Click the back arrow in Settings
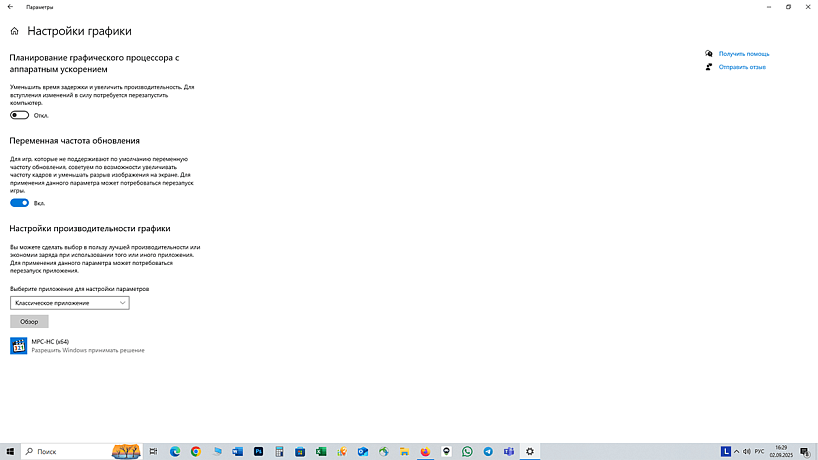This screenshot has height=460, width=818. 9,7
